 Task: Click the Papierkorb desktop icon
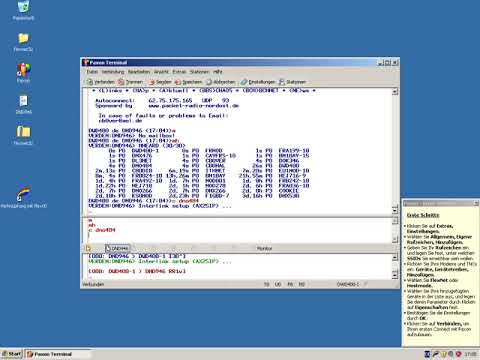[23, 11]
